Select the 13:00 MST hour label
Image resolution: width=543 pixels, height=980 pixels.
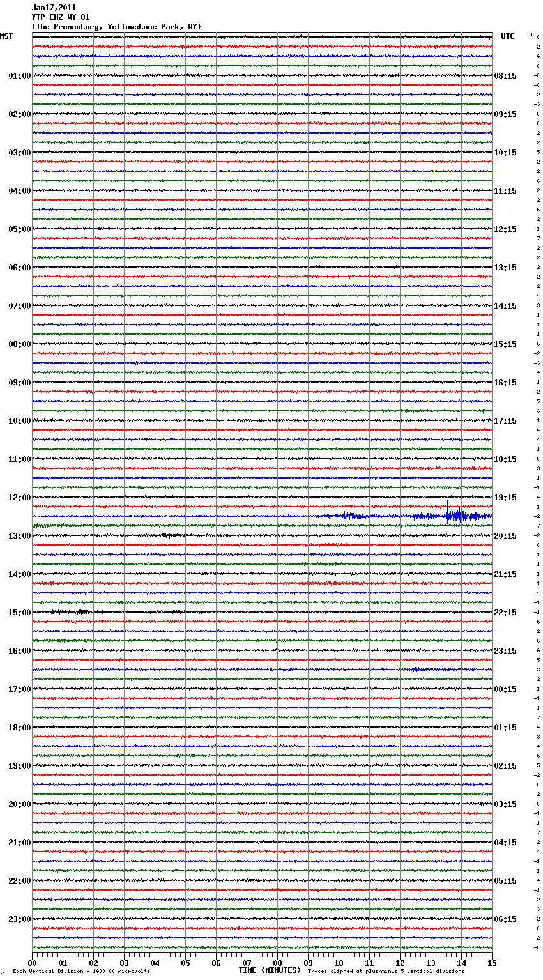click(20, 536)
